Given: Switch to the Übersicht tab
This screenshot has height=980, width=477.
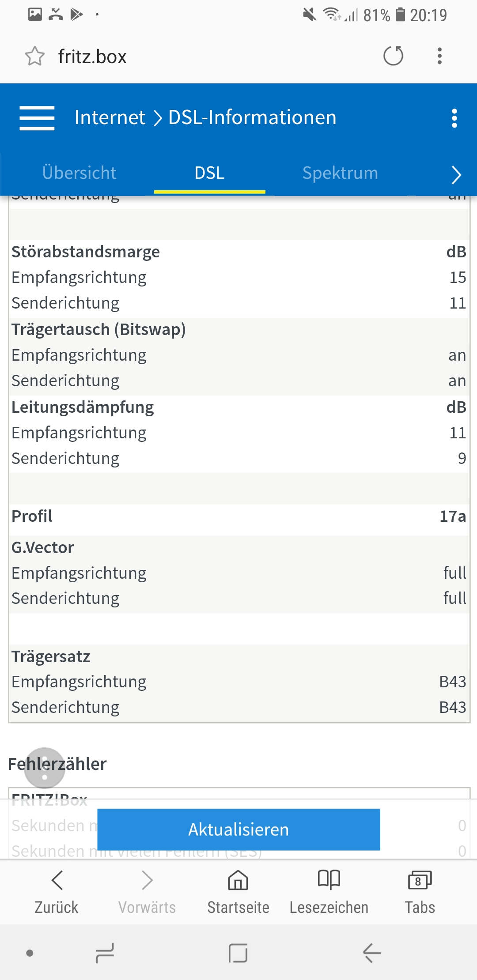Looking at the screenshot, I should (79, 173).
